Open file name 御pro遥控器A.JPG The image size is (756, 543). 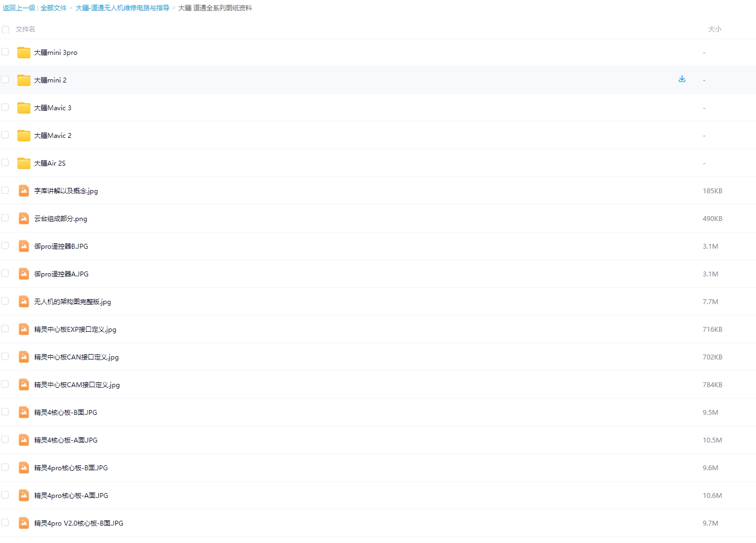(61, 274)
